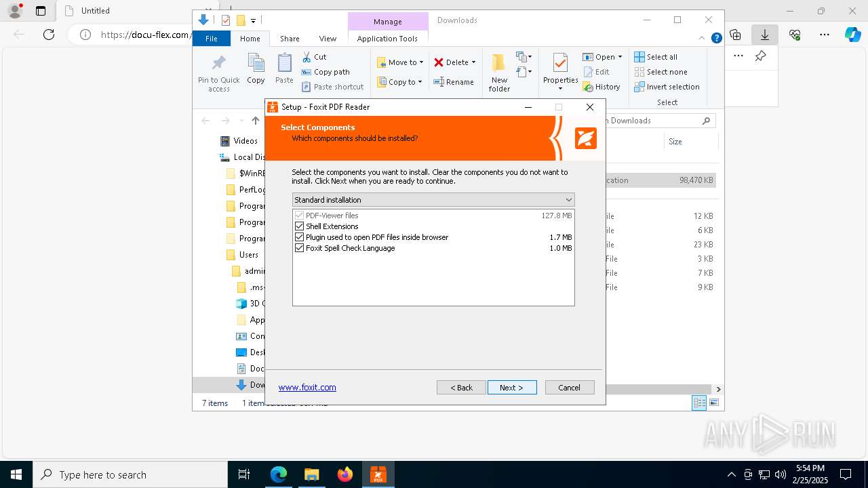Click Rename in the ribbon
868x488 pixels.
[454, 82]
